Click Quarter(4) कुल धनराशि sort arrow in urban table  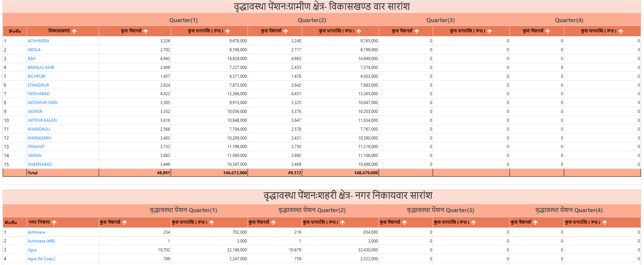(x=605, y=223)
